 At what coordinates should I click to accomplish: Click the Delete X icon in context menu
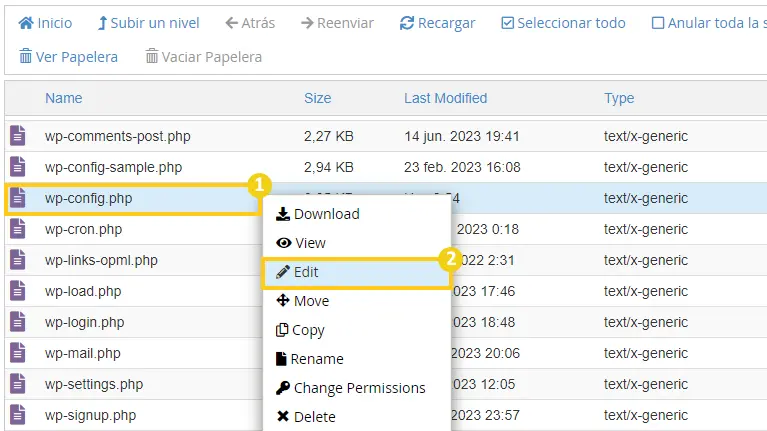tap(283, 416)
